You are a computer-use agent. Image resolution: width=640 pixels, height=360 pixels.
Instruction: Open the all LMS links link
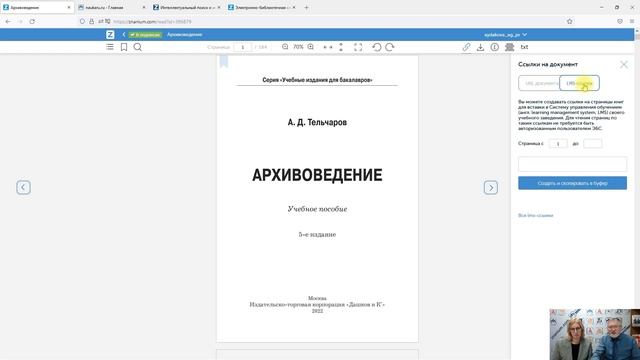click(536, 215)
